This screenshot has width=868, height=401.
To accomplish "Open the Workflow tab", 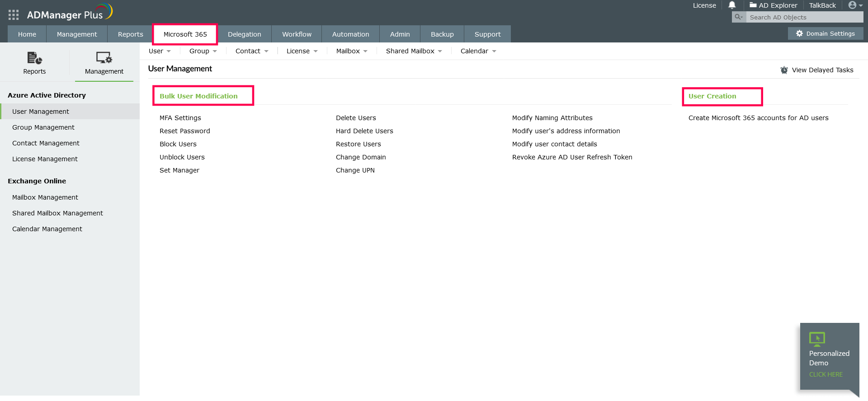I will [297, 34].
